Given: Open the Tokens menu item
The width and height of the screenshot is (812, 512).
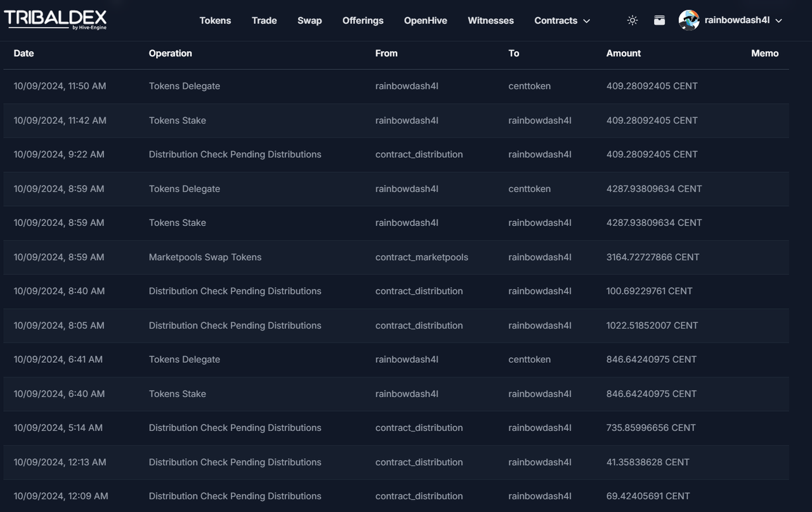Looking at the screenshot, I should (x=215, y=20).
